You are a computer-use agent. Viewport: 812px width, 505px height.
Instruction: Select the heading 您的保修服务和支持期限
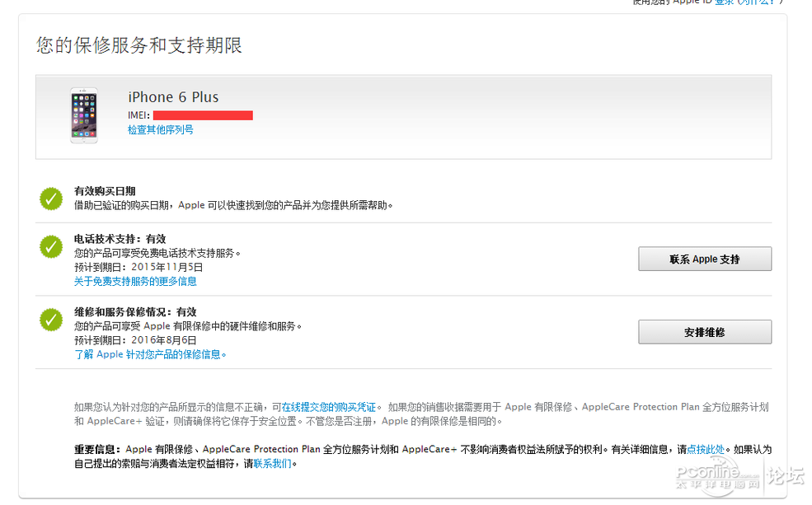coord(139,45)
